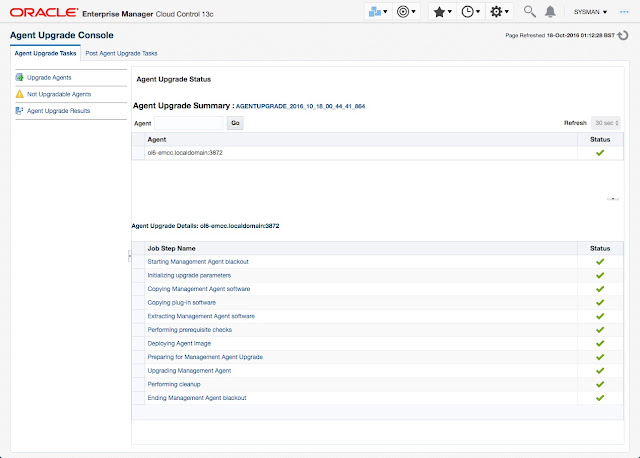Click status checkmark for Copying plug-in software
The width and height of the screenshot is (640, 458).
[600, 302]
